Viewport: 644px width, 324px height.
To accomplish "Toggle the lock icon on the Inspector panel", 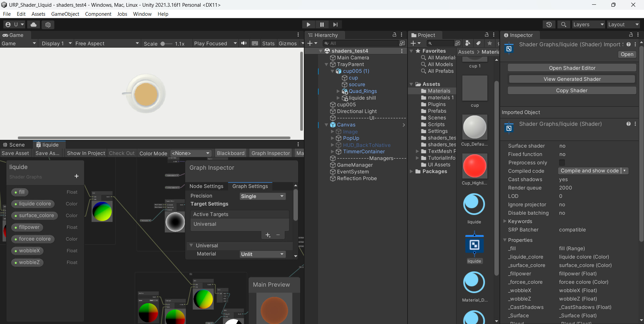I will (631, 35).
